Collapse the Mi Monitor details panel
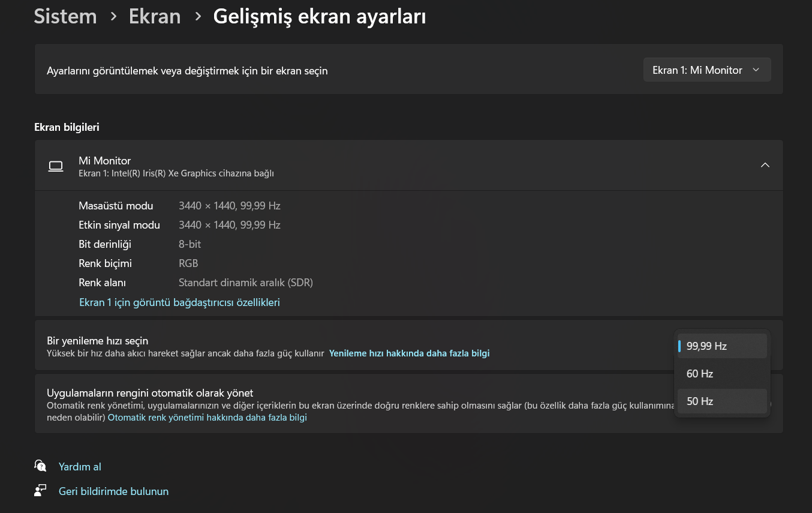The height and width of the screenshot is (513, 812). coord(765,164)
